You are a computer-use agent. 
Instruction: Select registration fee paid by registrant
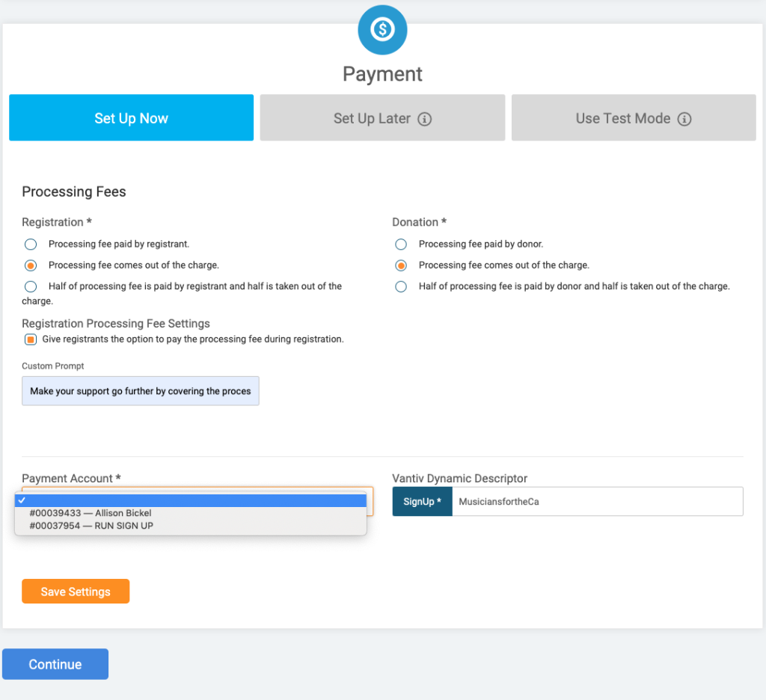(x=31, y=245)
